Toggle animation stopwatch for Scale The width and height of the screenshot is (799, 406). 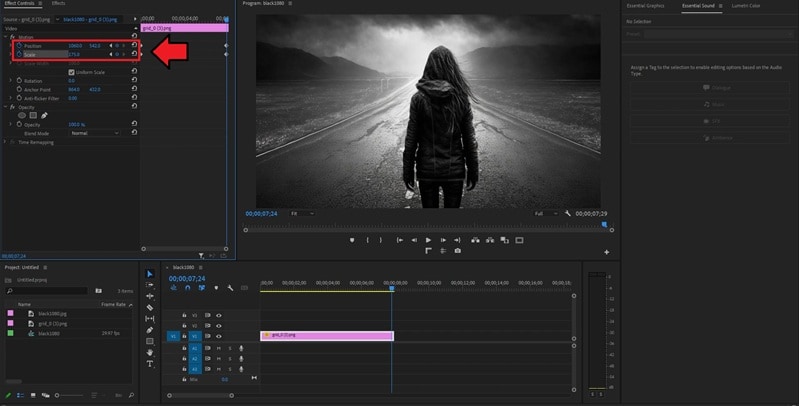tap(19, 53)
